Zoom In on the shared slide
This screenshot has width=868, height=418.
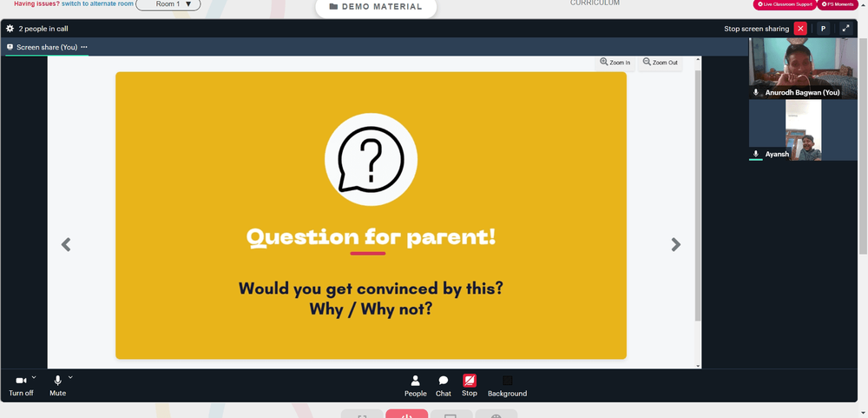(615, 63)
